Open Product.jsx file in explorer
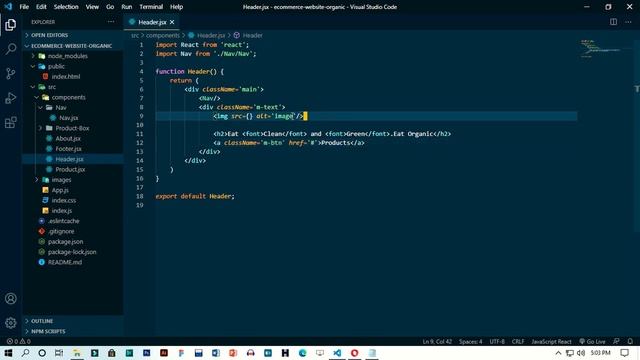640x360 pixels. coord(70,169)
